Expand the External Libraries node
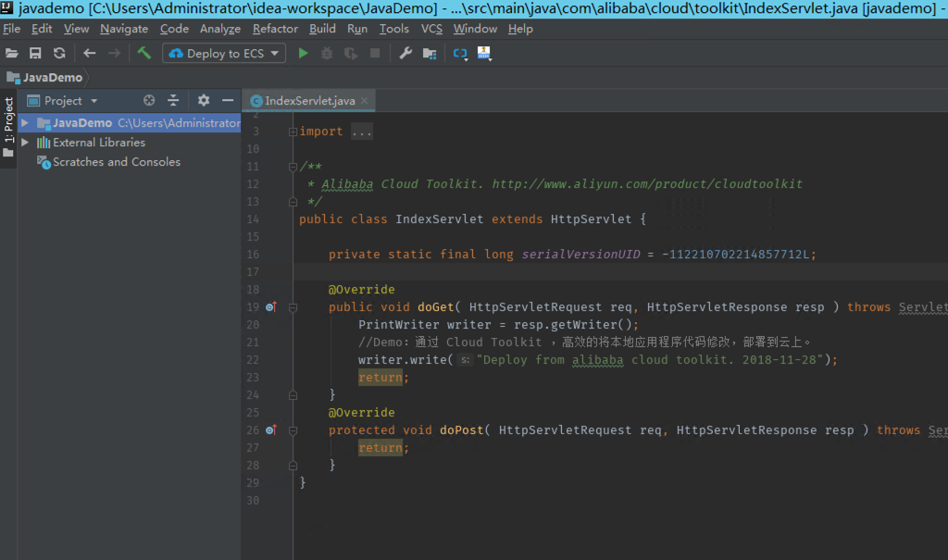 click(25, 143)
